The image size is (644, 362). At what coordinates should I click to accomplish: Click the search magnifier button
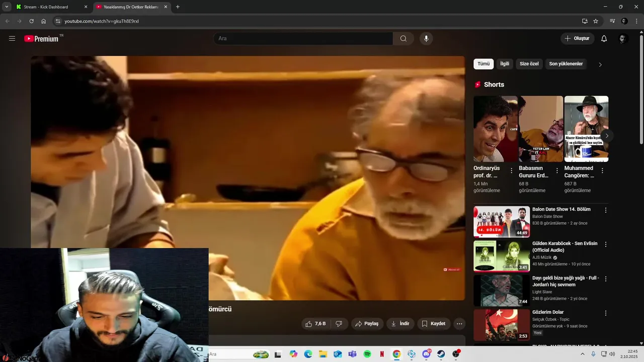point(404,39)
